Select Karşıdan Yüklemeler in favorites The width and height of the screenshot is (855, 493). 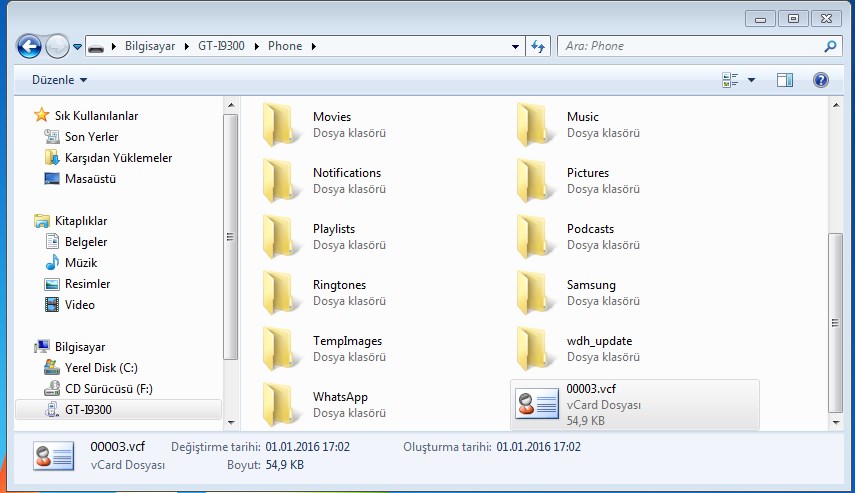click(118, 158)
